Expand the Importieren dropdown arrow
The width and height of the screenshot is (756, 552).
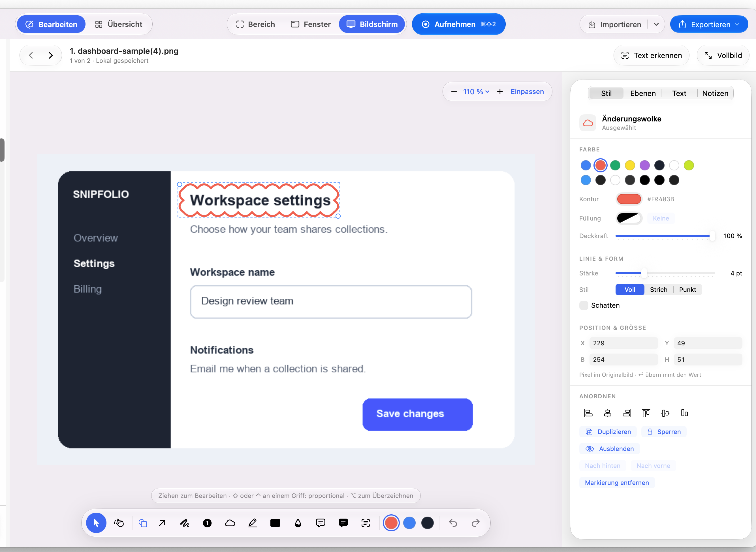tap(656, 24)
